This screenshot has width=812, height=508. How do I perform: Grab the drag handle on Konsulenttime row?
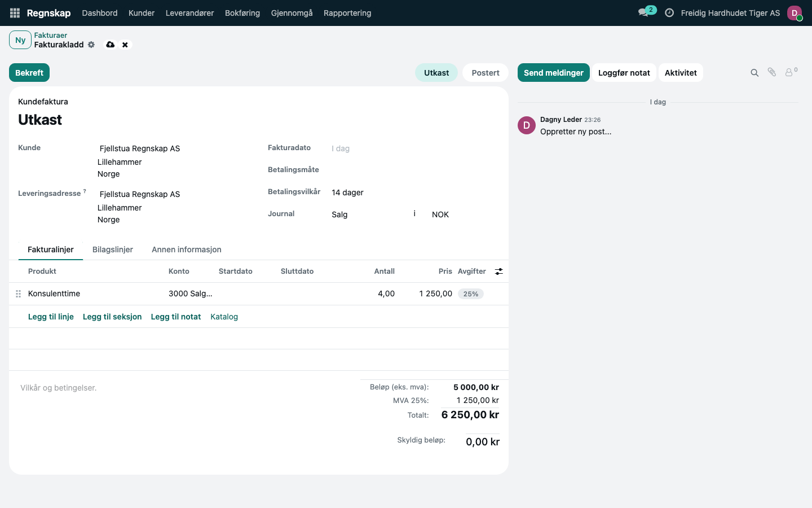click(x=18, y=294)
